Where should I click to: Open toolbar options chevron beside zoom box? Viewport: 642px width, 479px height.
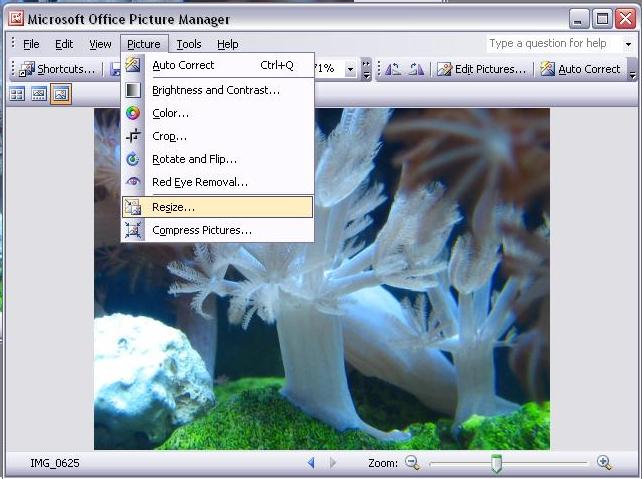pyautogui.click(x=366, y=69)
